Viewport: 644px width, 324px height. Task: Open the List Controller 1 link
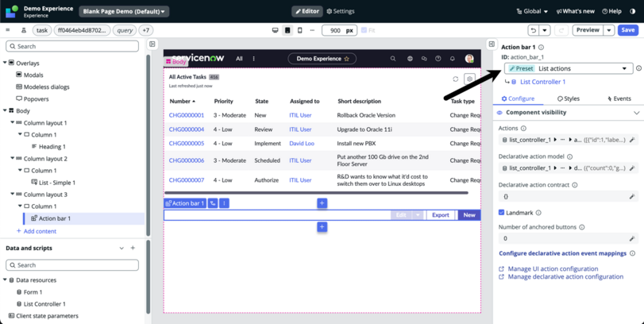pos(542,82)
